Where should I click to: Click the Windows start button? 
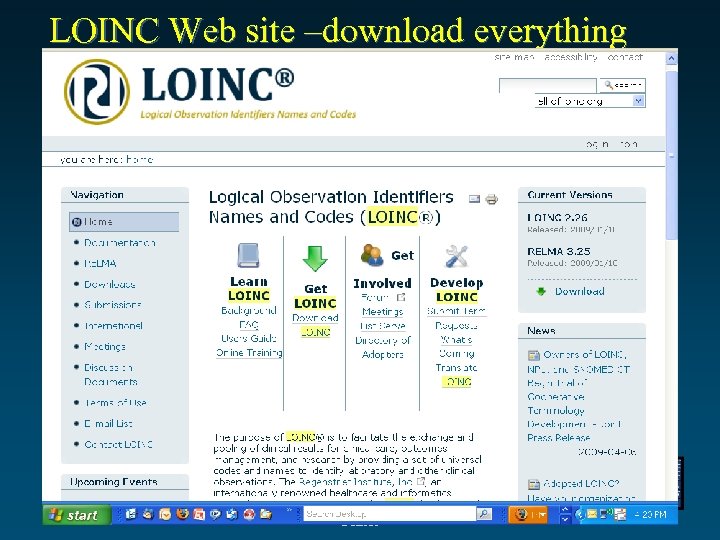pyautogui.click(x=77, y=515)
